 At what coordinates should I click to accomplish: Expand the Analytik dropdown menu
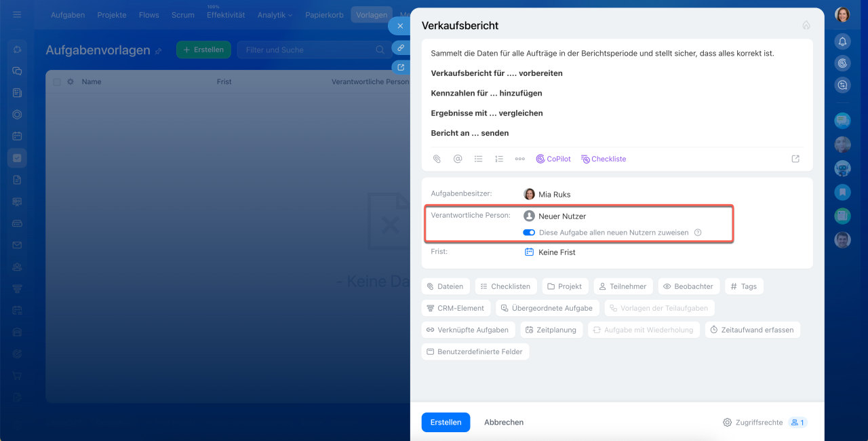pos(275,15)
